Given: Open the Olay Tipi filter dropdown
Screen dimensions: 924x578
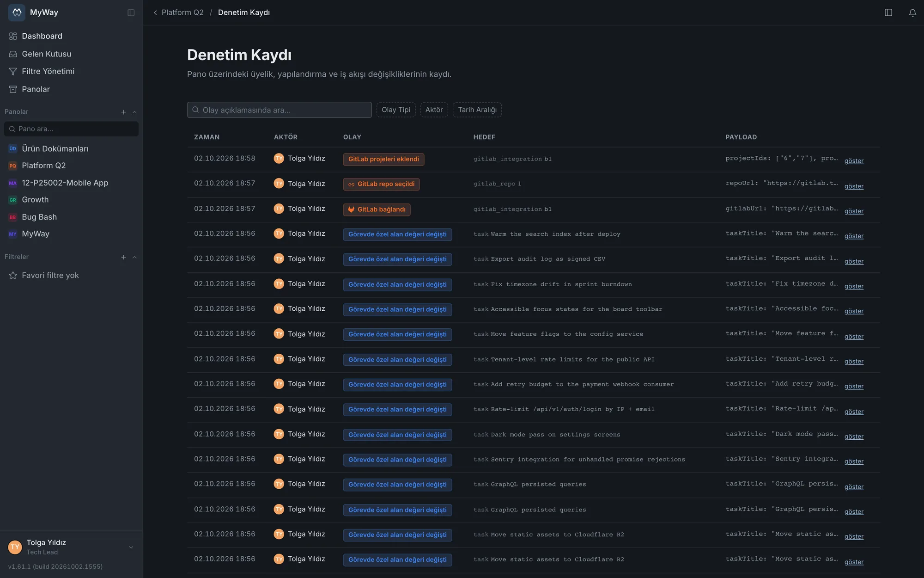Looking at the screenshot, I should coord(396,110).
